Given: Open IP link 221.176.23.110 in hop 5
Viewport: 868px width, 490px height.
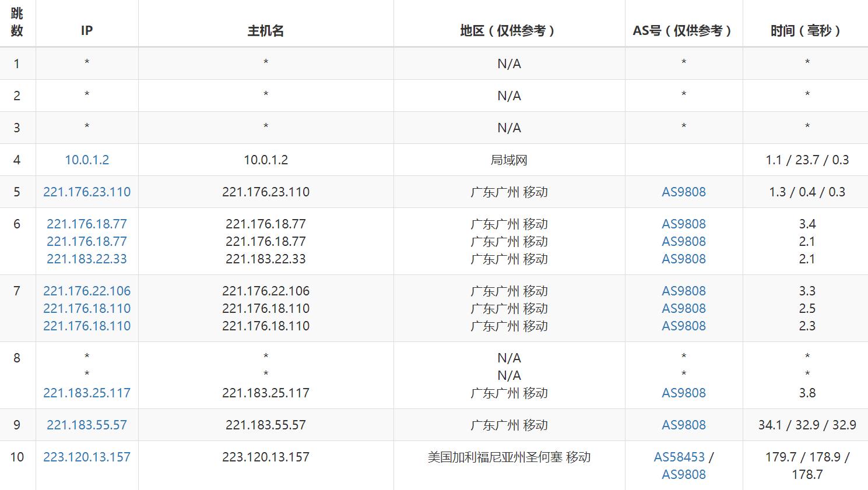Looking at the screenshot, I should pos(87,192).
